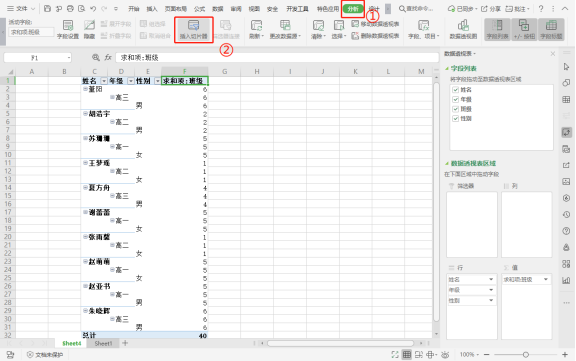Close the 数据透视表 pivot table pane
The height and width of the screenshot is (361, 576).
click(x=552, y=54)
